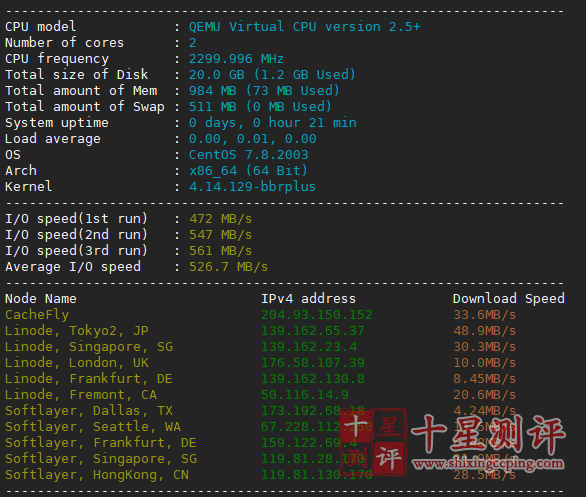
Task: Select the Linode, London, UK node
Action: tap(77, 363)
